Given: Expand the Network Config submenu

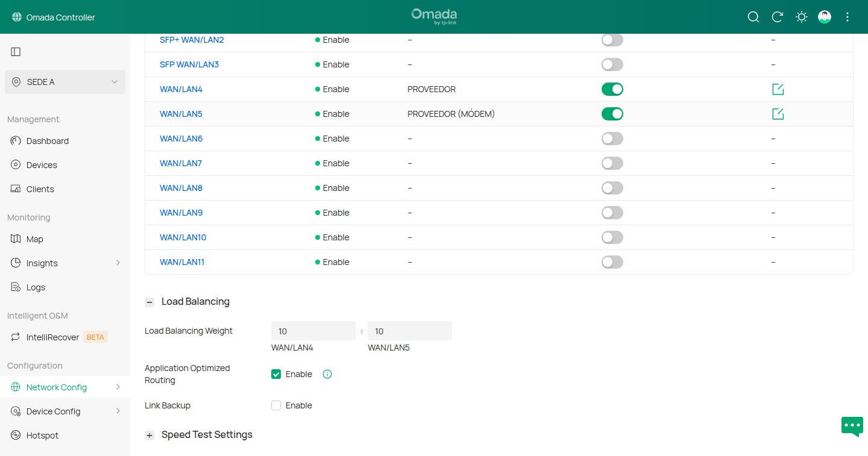Looking at the screenshot, I should [118, 387].
